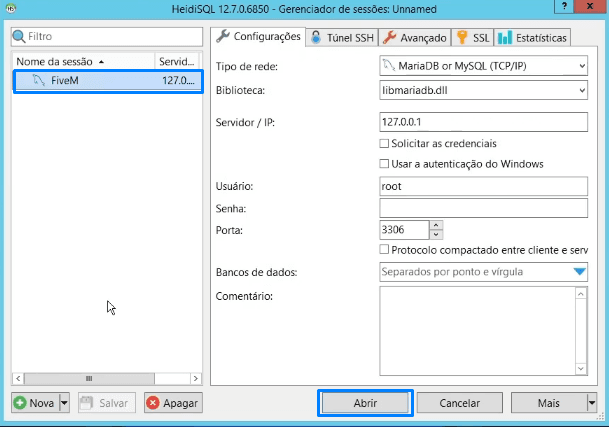Click the padlock icon on Túnel SSH tab
Viewport: 609px width, 427px height.
pos(316,37)
